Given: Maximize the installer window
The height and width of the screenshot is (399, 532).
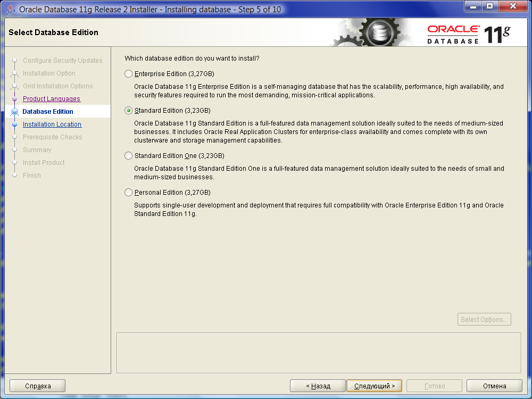Looking at the screenshot, I should pos(489,6).
